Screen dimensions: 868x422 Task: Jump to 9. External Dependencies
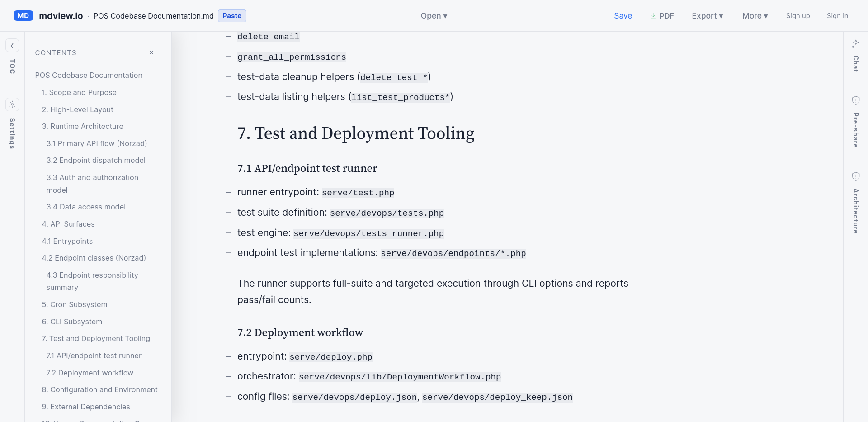(86, 407)
